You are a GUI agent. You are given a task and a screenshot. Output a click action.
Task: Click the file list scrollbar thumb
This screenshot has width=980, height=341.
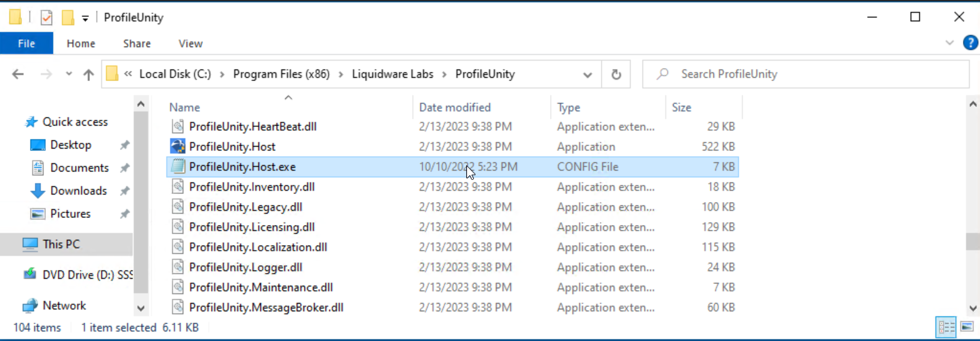[x=973, y=241]
